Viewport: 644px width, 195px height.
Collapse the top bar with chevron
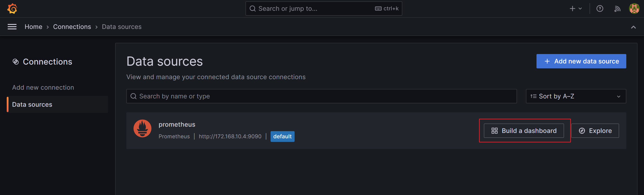(x=633, y=27)
